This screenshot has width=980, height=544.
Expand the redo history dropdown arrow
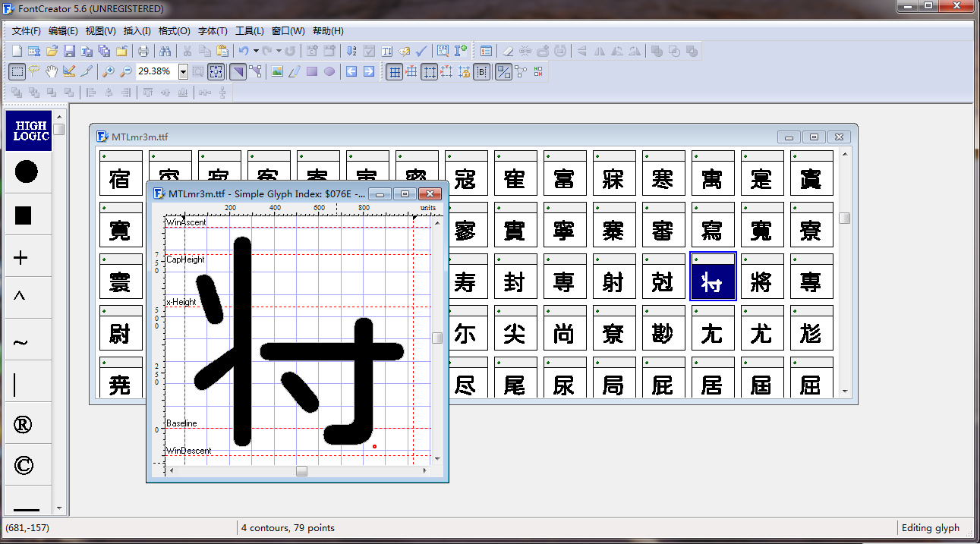pos(279,51)
